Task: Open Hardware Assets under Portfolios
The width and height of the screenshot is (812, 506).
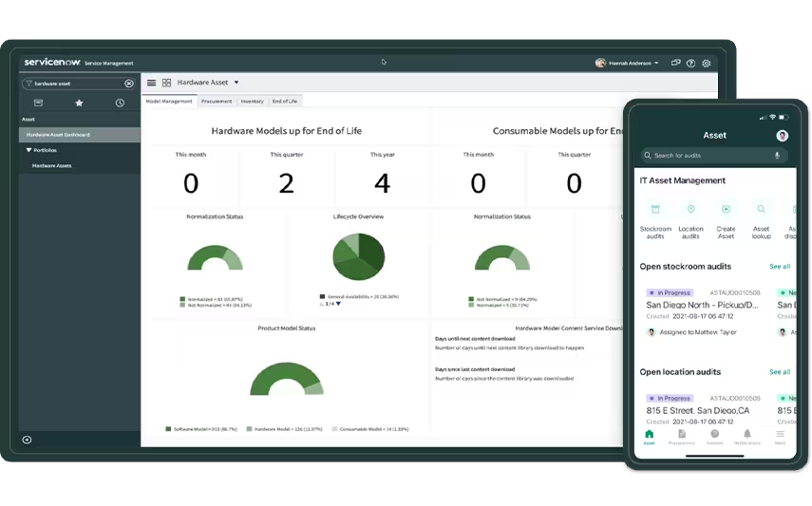Action: pos(52,166)
